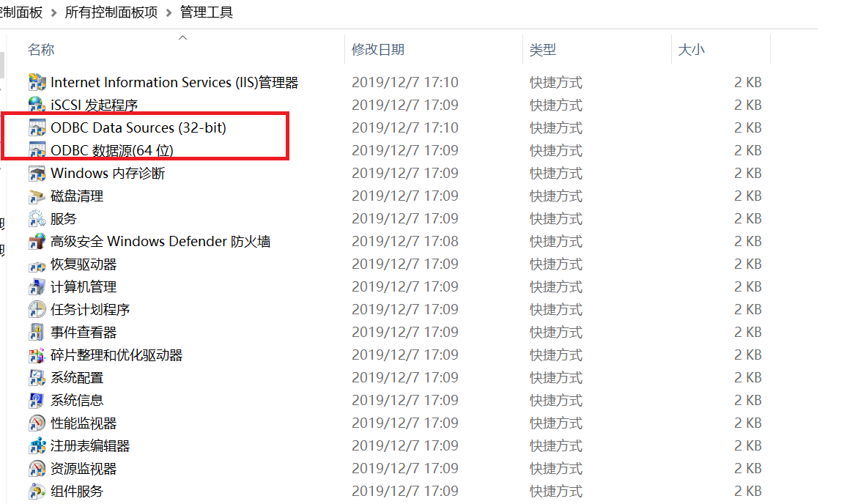The width and height of the screenshot is (844, 504).
Task: Click the 事件查看器 icon
Action: click(x=37, y=333)
